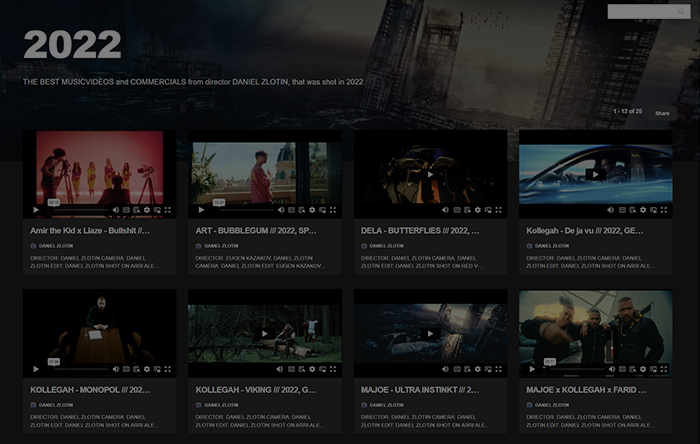Open transcript on KOLLEGAH - VIKING video

pyautogui.click(x=302, y=369)
